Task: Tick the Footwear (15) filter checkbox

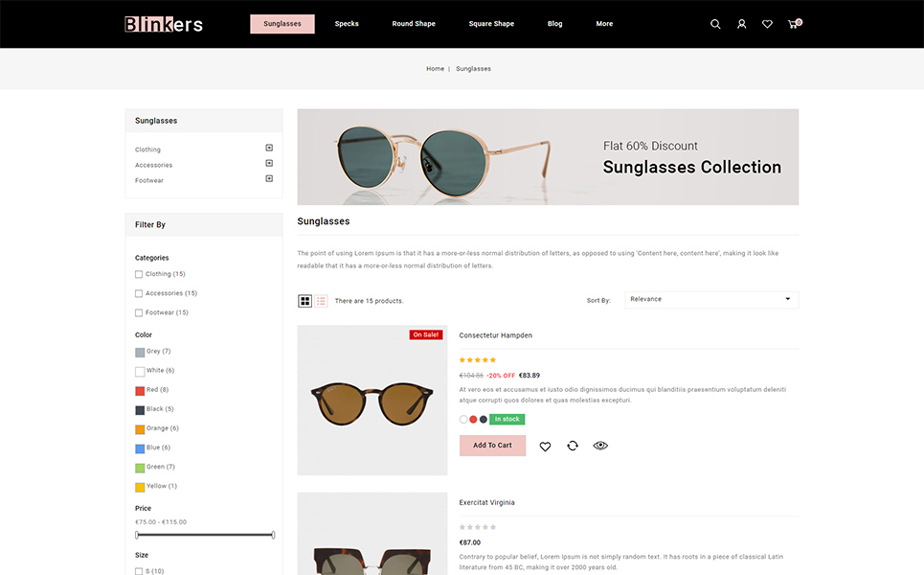Action: (139, 313)
